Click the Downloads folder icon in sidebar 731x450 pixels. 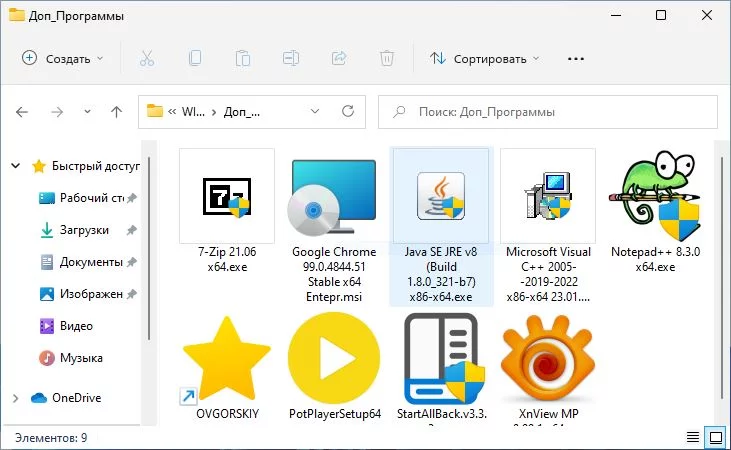point(47,230)
